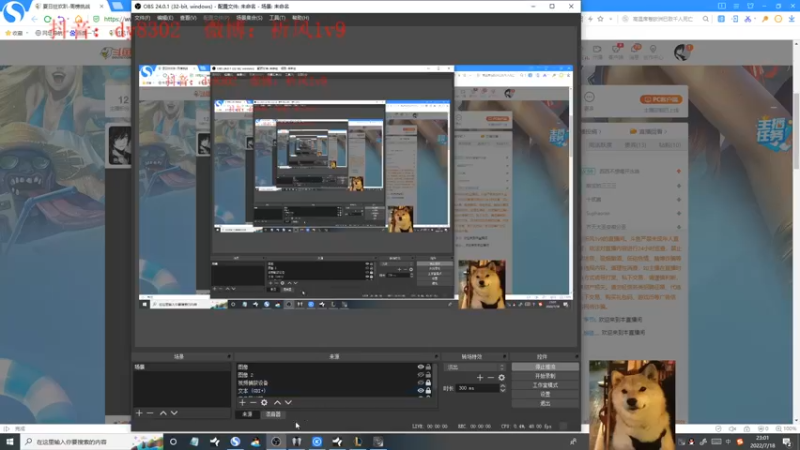800x450 pixels.
Task: Click the taskbar clock showing 23:01
Action: (x=762, y=442)
